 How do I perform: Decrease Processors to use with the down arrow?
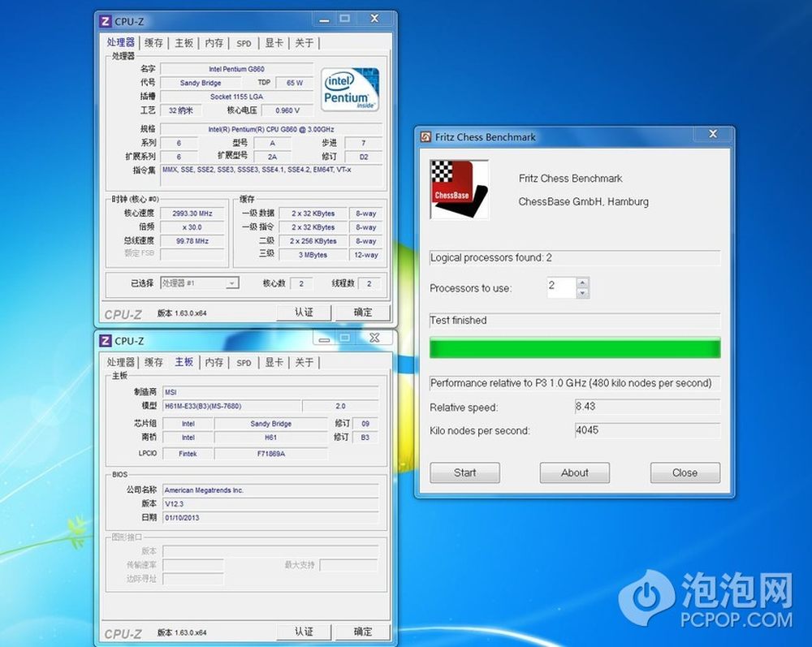click(x=582, y=294)
